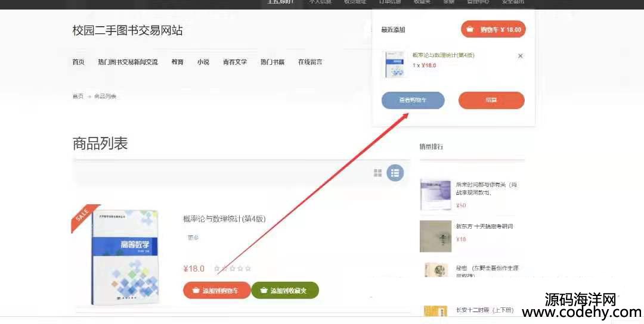Open the 热门书籍 menu item
Viewport: 644px width, 324px height.
273,62
